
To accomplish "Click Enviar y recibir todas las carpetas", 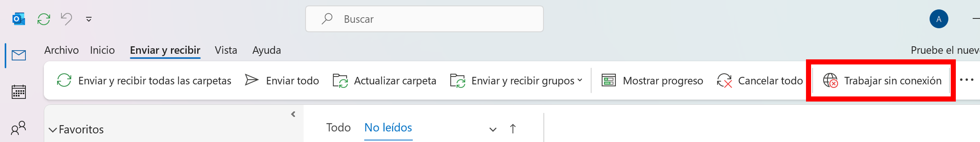I will 144,80.
